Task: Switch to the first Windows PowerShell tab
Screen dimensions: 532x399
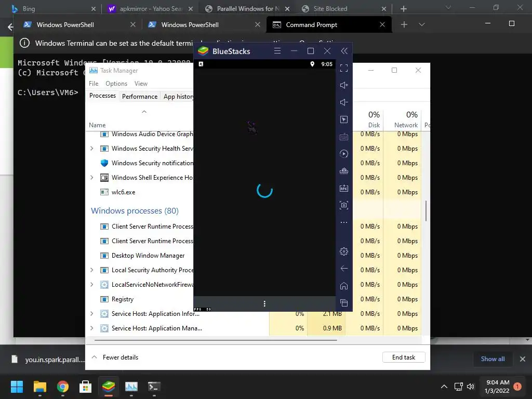Action: (x=79, y=25)
